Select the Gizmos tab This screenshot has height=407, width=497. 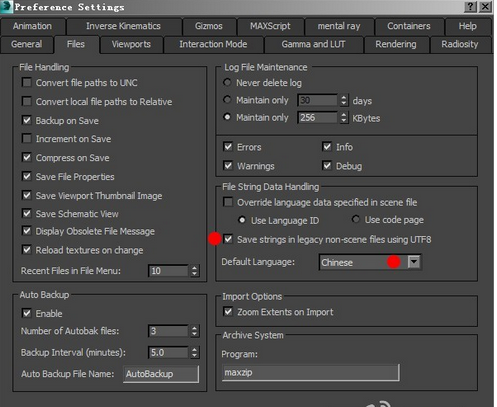[209, 26]
